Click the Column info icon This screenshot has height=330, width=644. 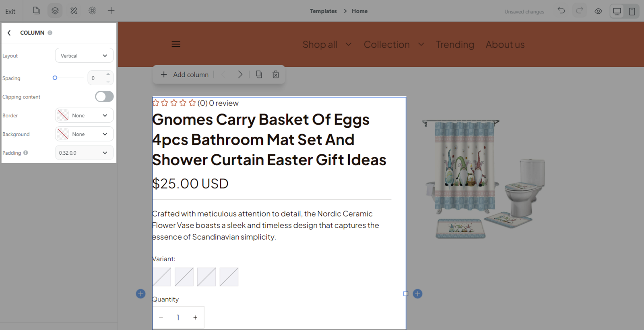tap(50, 33)
